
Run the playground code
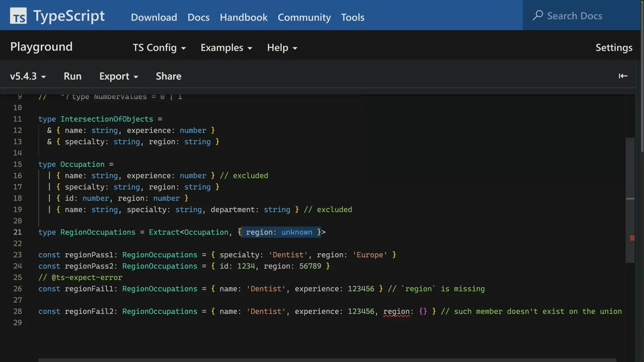[x=72, y=76]
